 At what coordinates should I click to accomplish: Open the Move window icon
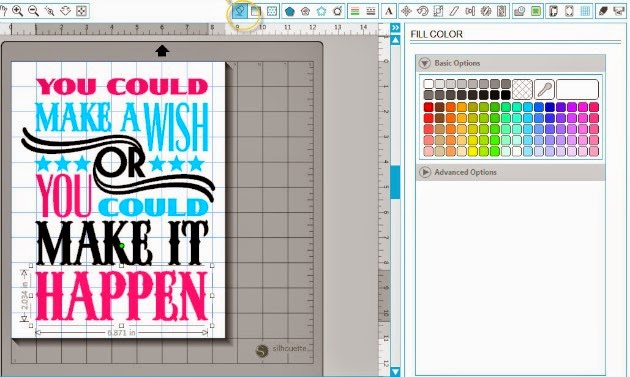(406, 11)
